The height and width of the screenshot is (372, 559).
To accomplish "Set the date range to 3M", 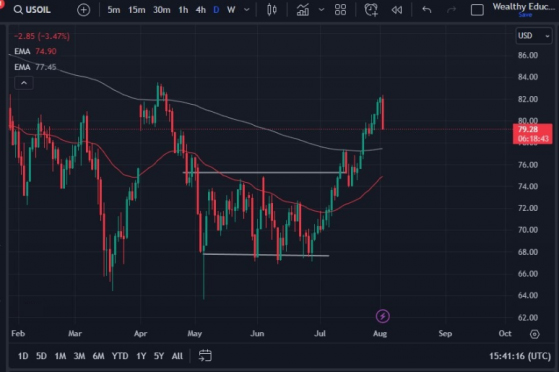I will click(79, 356).
